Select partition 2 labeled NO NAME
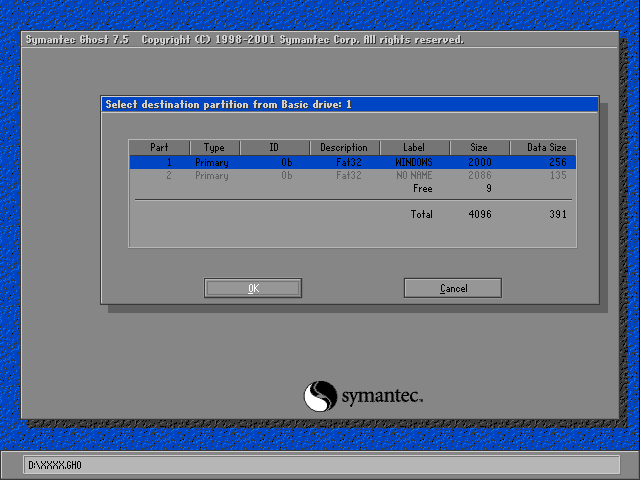 (353, 176)
